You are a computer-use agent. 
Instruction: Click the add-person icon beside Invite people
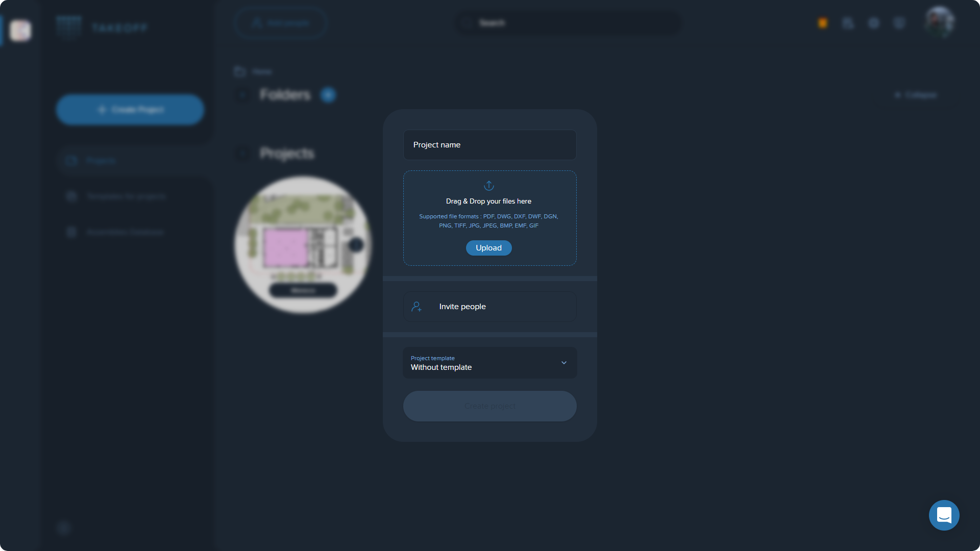pos(416,307)
